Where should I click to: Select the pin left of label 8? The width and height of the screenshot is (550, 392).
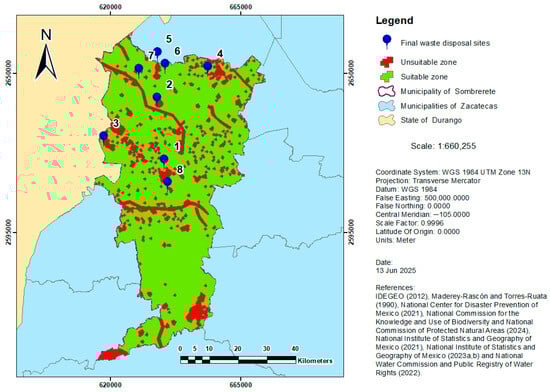click(164, 161)
